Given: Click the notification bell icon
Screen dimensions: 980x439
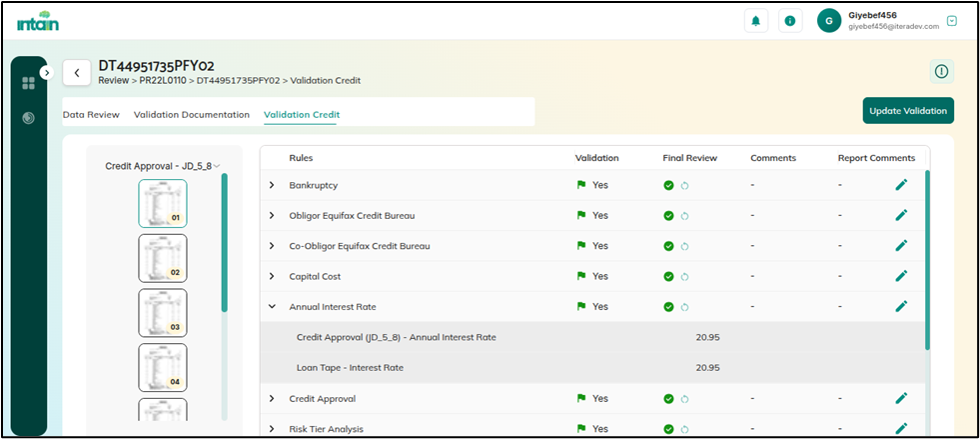Looking at the screenshot, I should (x=757, y=21).
